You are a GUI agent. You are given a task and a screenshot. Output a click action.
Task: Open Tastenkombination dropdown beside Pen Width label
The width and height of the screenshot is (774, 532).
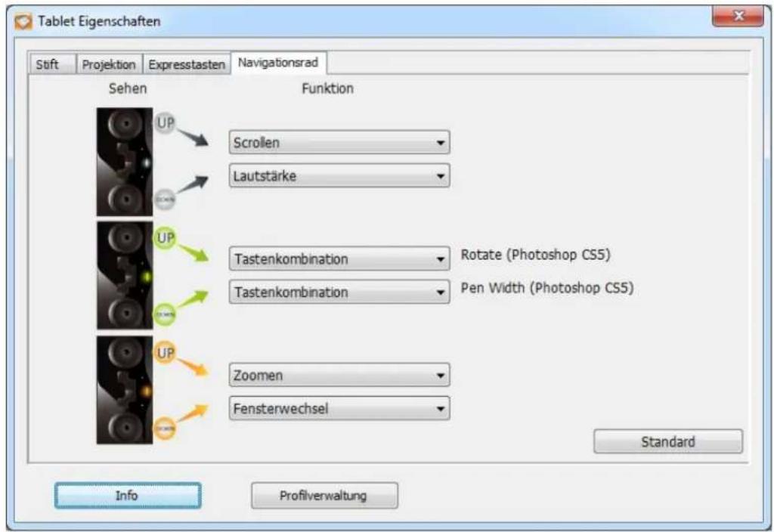coord(339,292)
